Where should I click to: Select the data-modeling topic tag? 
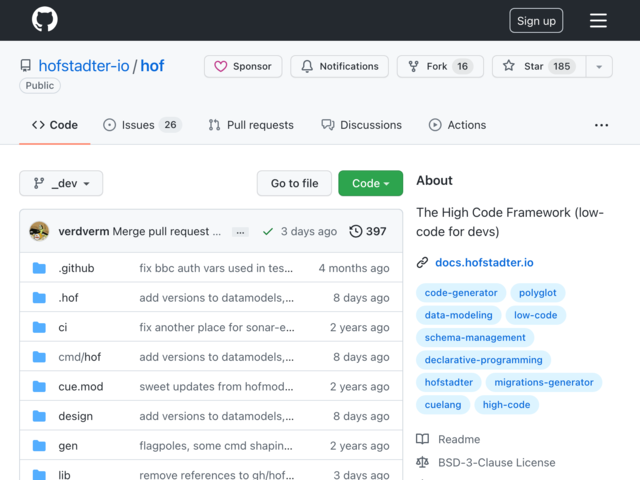[x=458, y=315]
